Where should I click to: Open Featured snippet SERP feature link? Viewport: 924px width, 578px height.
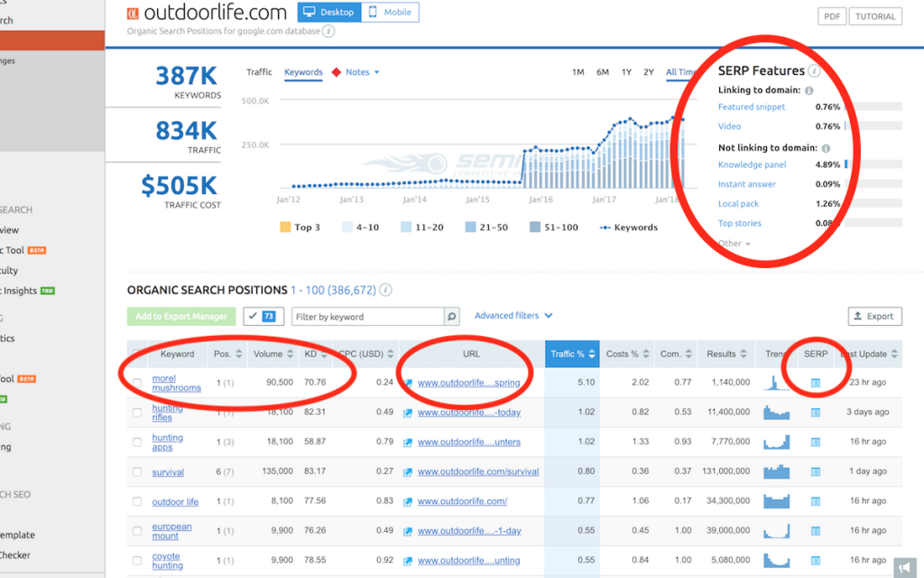click(x=752, y=107)
